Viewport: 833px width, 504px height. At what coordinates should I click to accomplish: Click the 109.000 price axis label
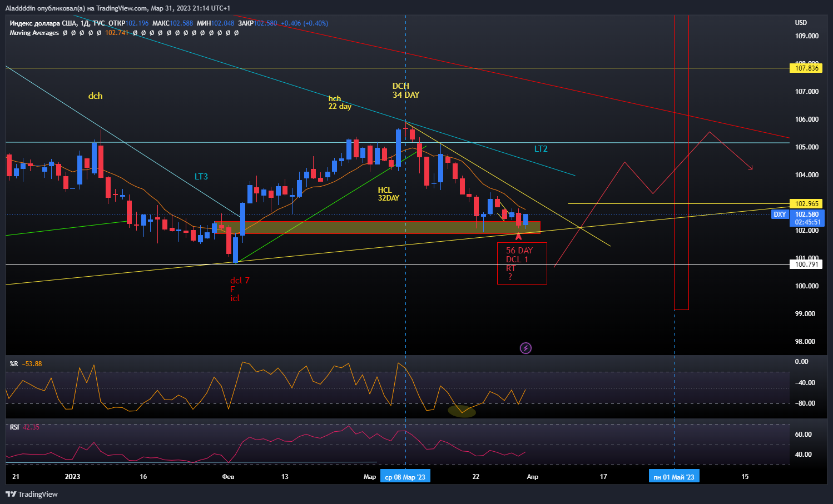click(x=807, y=36)
